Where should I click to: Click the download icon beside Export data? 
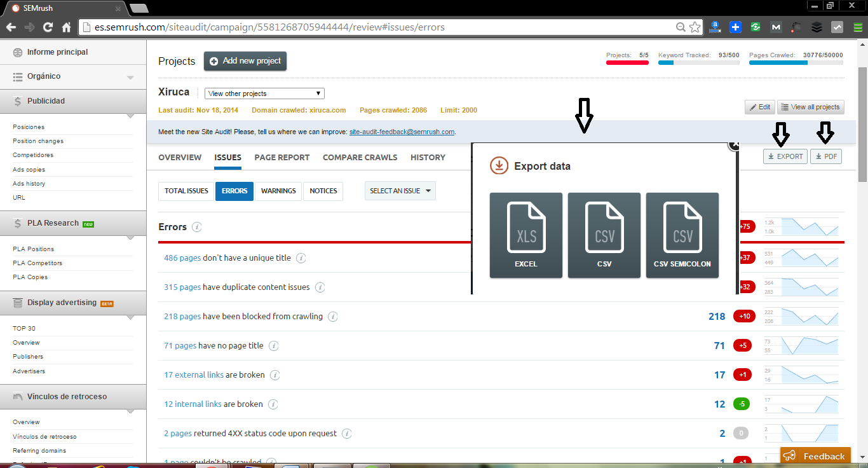(499, 165)
